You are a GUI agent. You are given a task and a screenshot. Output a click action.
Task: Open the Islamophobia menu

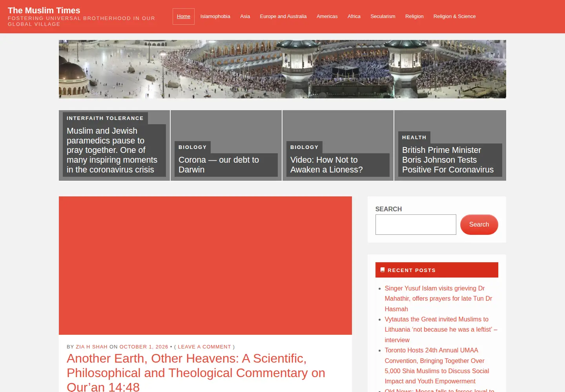point(215,16)
